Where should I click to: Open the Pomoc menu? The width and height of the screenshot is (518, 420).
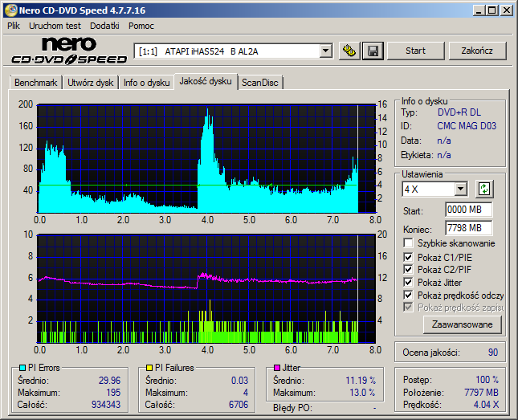point(141,26)
